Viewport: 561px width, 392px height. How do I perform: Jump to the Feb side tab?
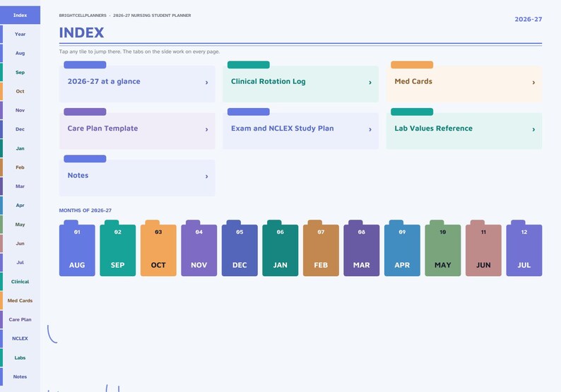click(x=20, y=167)
